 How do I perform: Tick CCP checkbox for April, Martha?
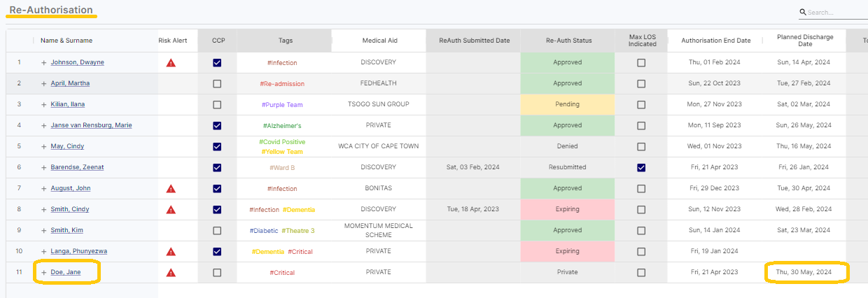tap(217, 84)
